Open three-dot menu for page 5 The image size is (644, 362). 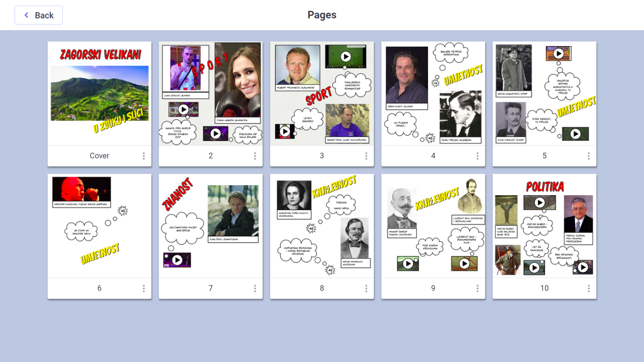[589, 156]
